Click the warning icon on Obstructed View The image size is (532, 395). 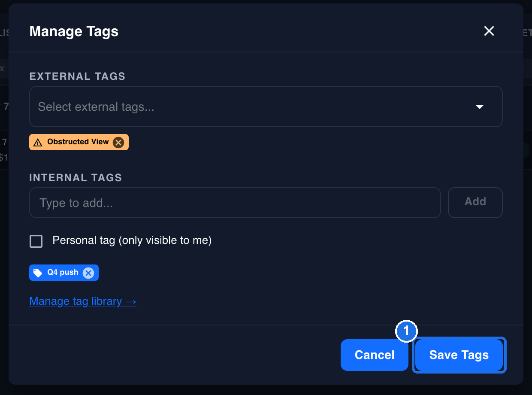coord(38,143)
